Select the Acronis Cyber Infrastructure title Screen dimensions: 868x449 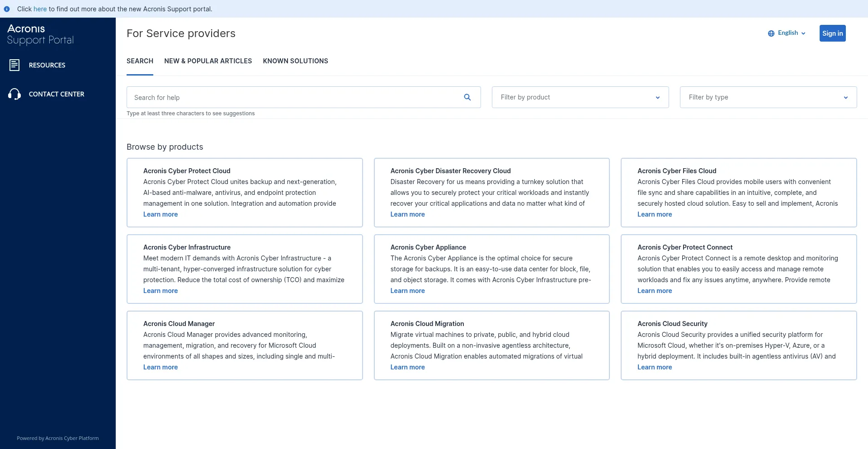pyautogui.click(x=187, y=247)
